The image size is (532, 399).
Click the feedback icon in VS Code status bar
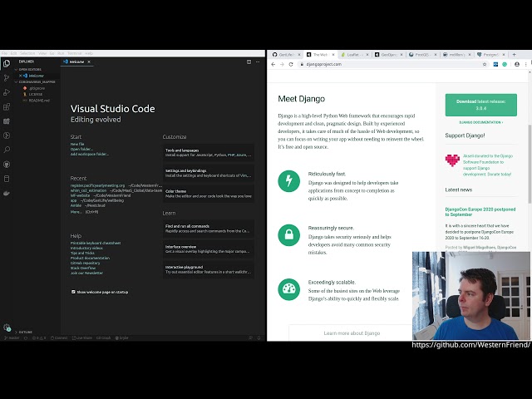coord(250,338)
